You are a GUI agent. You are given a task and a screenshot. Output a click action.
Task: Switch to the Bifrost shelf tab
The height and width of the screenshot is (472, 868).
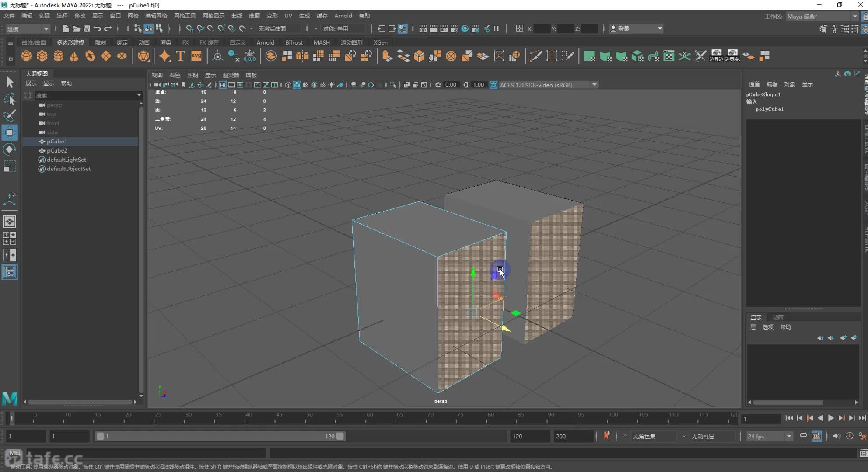tap(294, 42)
